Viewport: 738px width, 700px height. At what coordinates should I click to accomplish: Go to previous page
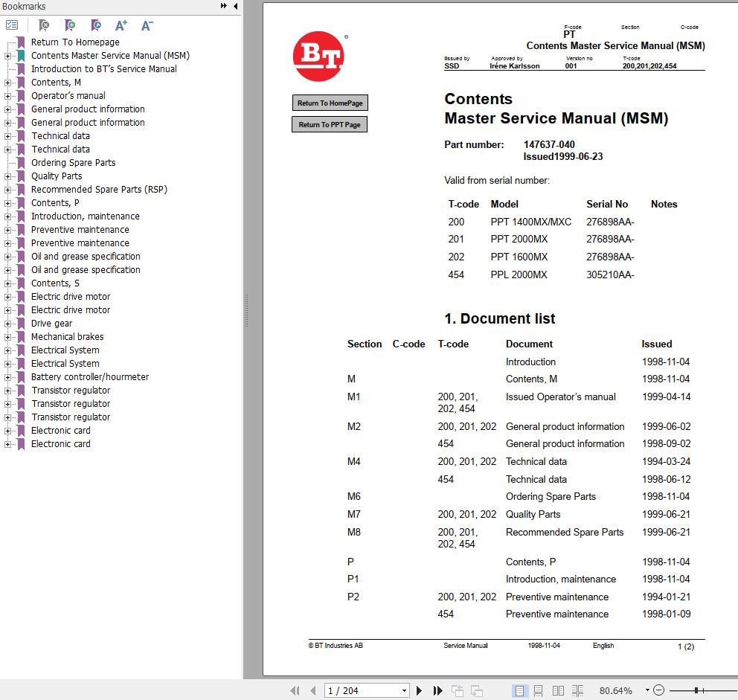[x=313, y=690]
